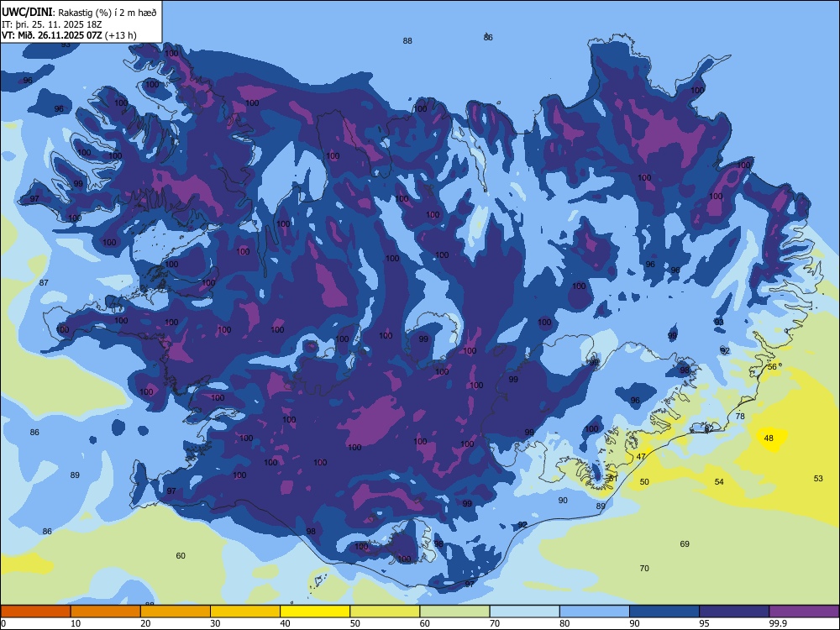Click the dark orange 0–10 legend swatch
The width and height of the screenshot is (840, 630).
[36, 612]
